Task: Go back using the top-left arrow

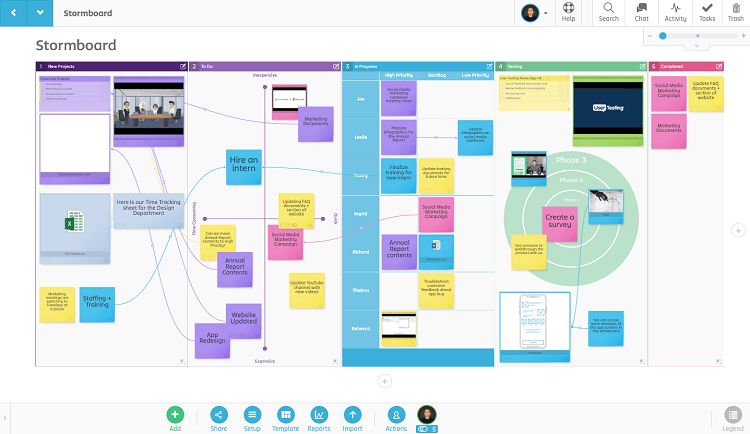Action: 13,13
